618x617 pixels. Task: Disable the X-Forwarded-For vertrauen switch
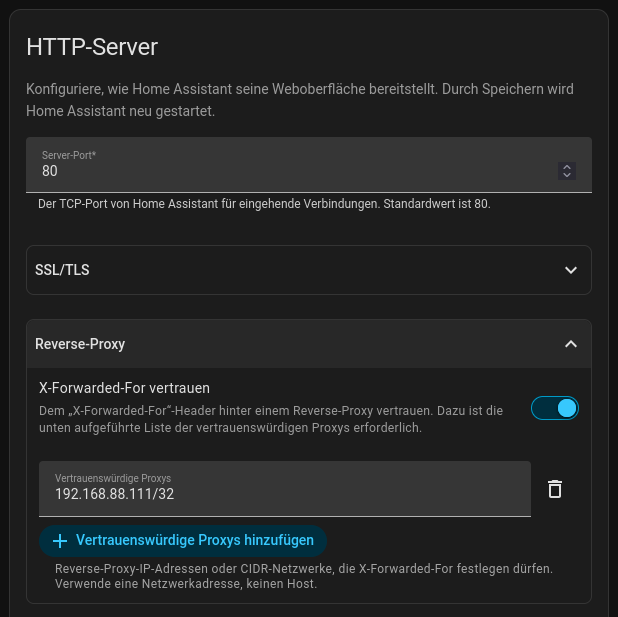[555, 408]
